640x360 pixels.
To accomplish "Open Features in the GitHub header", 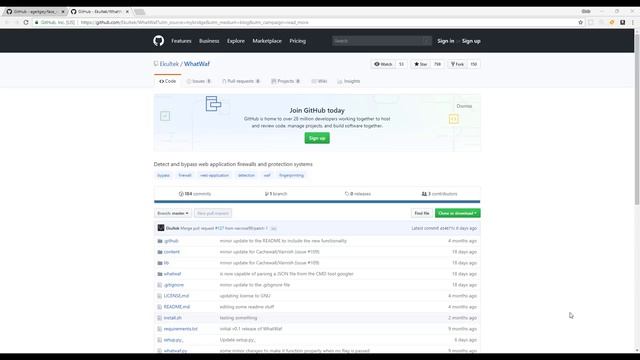I will click(x=181, y=41).
